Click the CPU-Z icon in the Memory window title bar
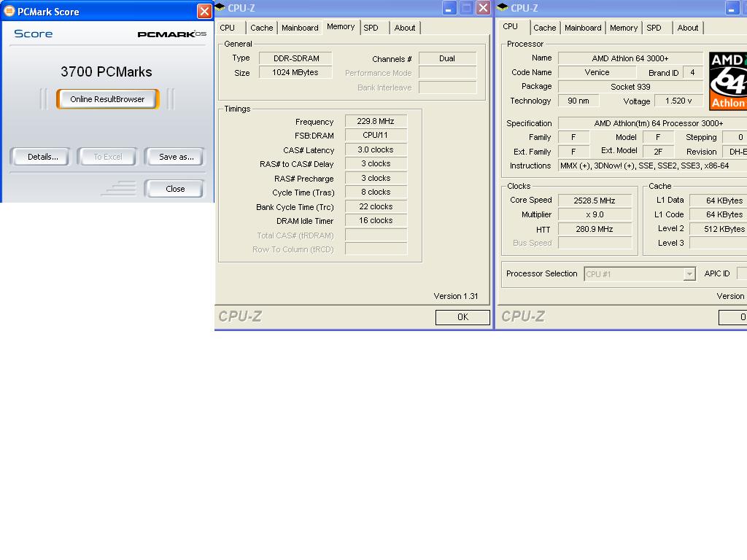 [x=220, y=8]
